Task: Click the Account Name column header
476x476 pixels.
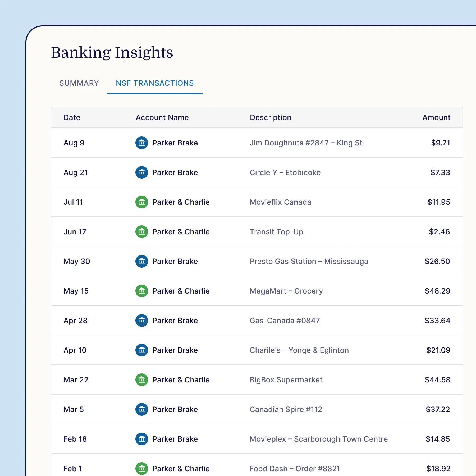Action: pos(162,117)
